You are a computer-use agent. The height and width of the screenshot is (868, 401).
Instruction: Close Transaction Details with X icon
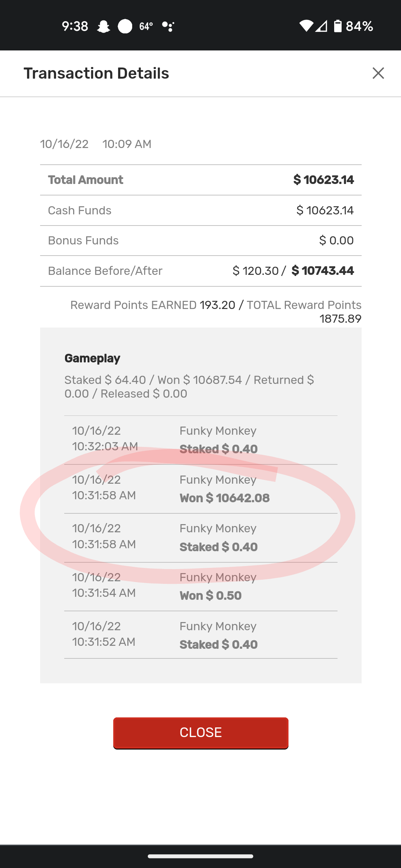point(378,73)
